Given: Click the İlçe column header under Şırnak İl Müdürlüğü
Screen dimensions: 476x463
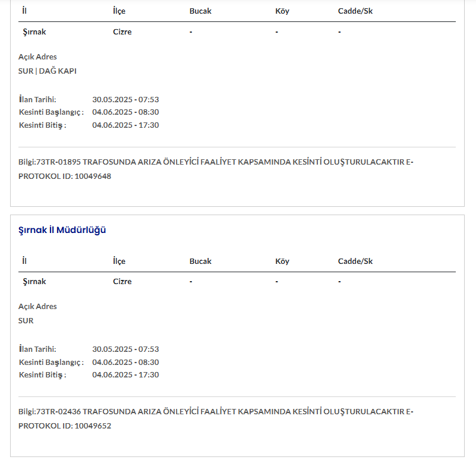Looking at the screenshot, I should 119,262.
